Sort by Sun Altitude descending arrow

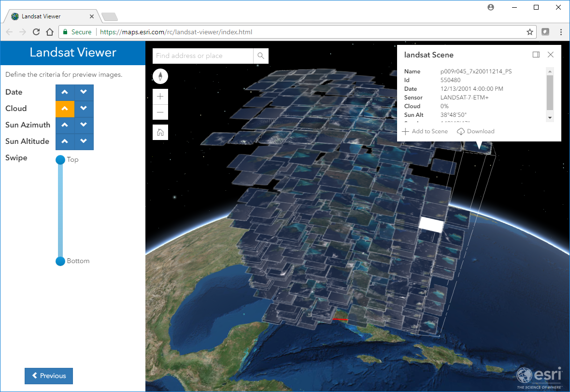point(84,141)
